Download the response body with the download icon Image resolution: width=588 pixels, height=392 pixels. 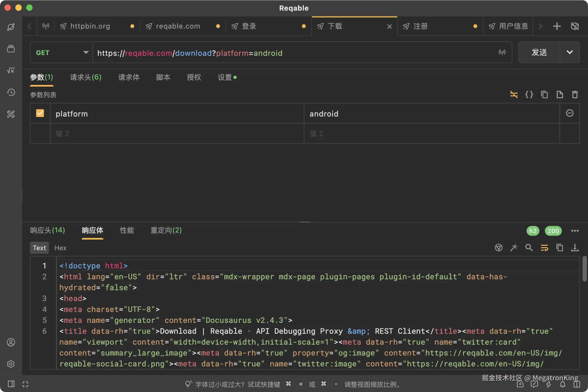point(575,248)
